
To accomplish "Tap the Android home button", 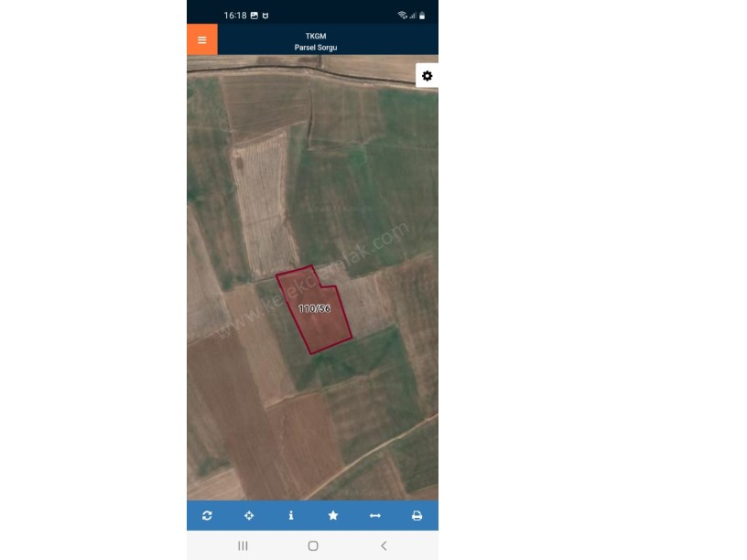I will (313, 545).
